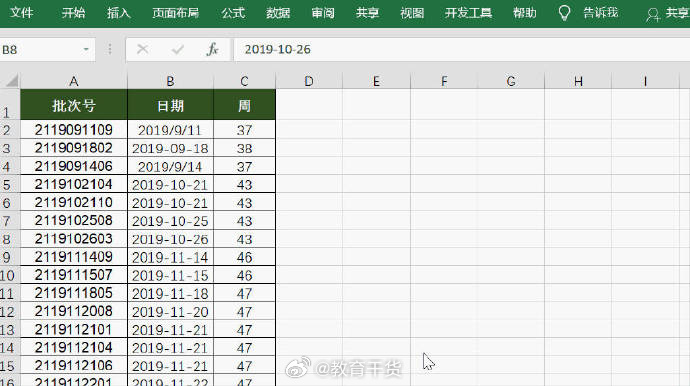Open the 审阅 ribbon tab
The image size is (690, 386).
(x=323, y=13)
